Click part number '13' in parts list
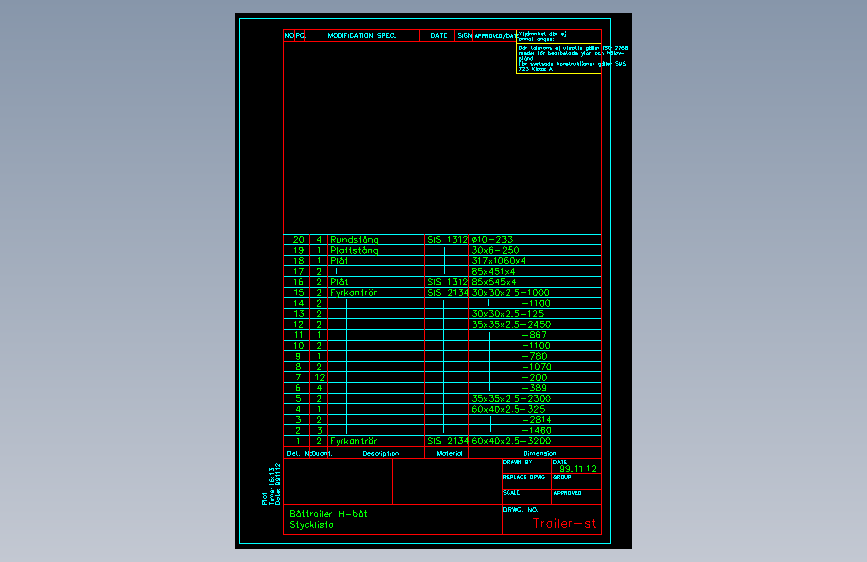 [x=299, y=314]
